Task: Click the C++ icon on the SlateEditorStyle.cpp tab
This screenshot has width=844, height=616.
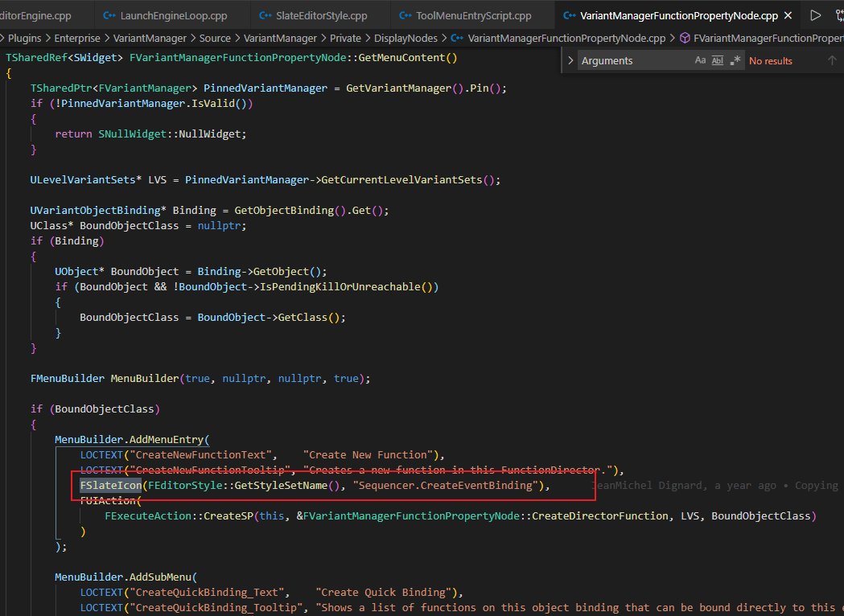Action: coord(266,14)
